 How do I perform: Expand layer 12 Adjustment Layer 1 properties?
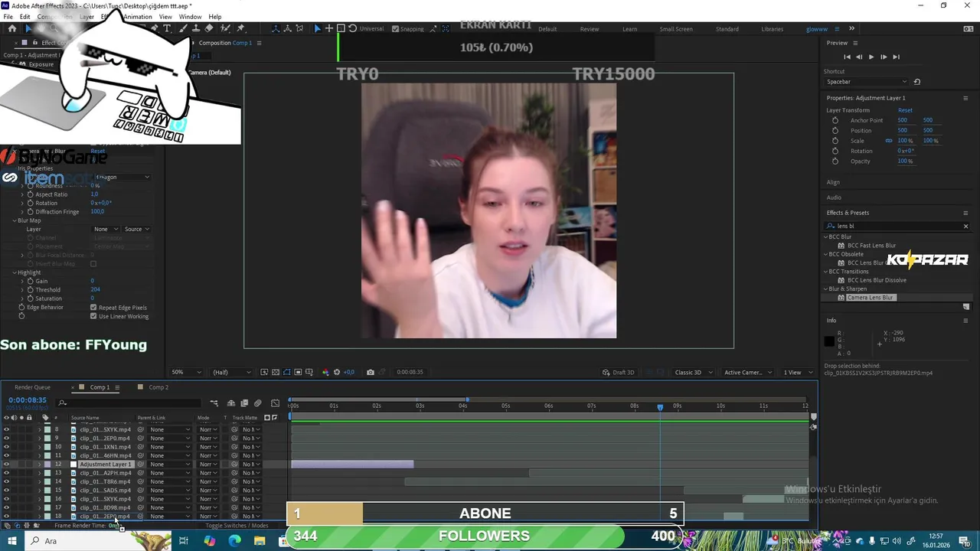point(39,465)
